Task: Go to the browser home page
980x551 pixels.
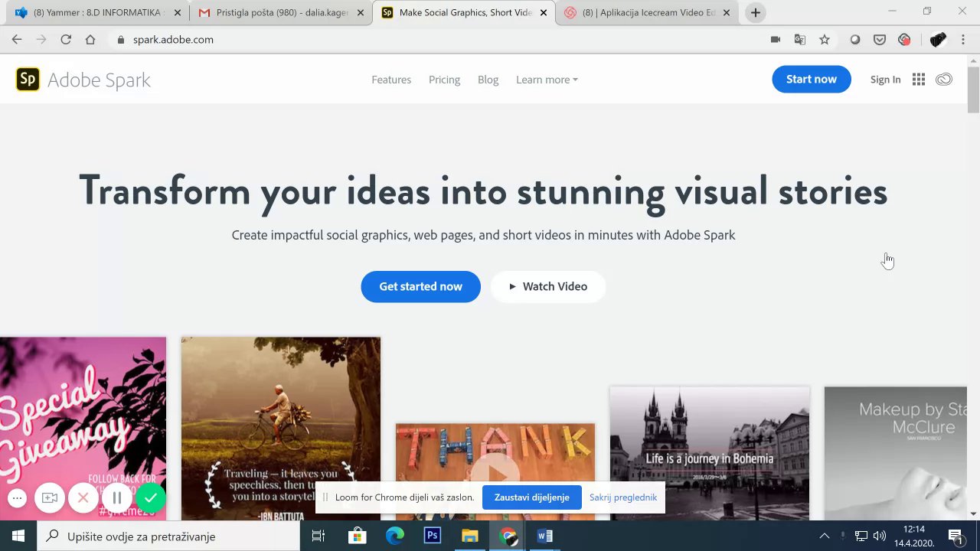Action: pyautogui.click(x=90, y=40)
